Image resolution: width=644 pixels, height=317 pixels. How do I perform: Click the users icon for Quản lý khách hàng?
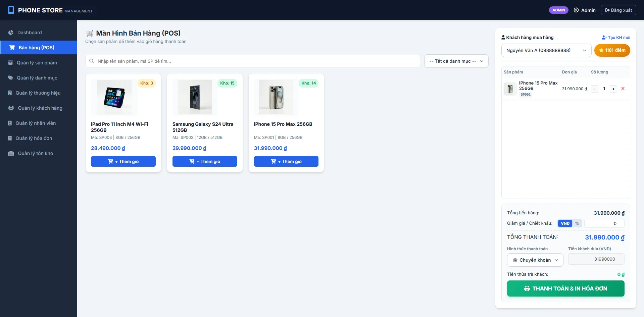pos(11,108)
